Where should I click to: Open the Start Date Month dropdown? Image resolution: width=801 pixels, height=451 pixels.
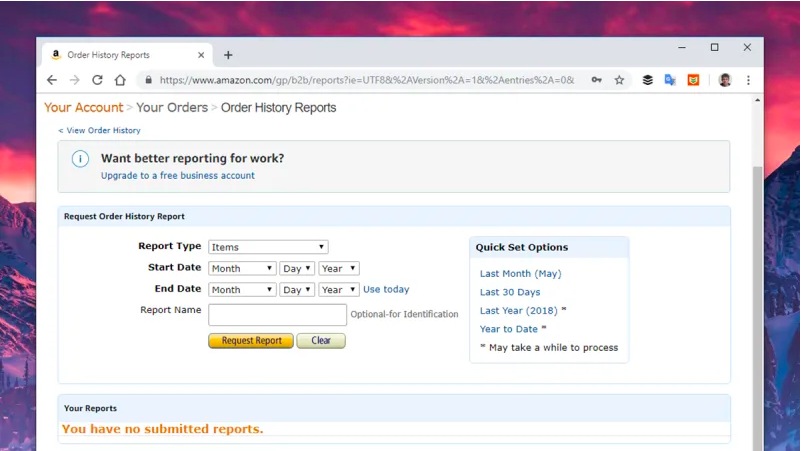pyautogui.click(x=242, y=269)
